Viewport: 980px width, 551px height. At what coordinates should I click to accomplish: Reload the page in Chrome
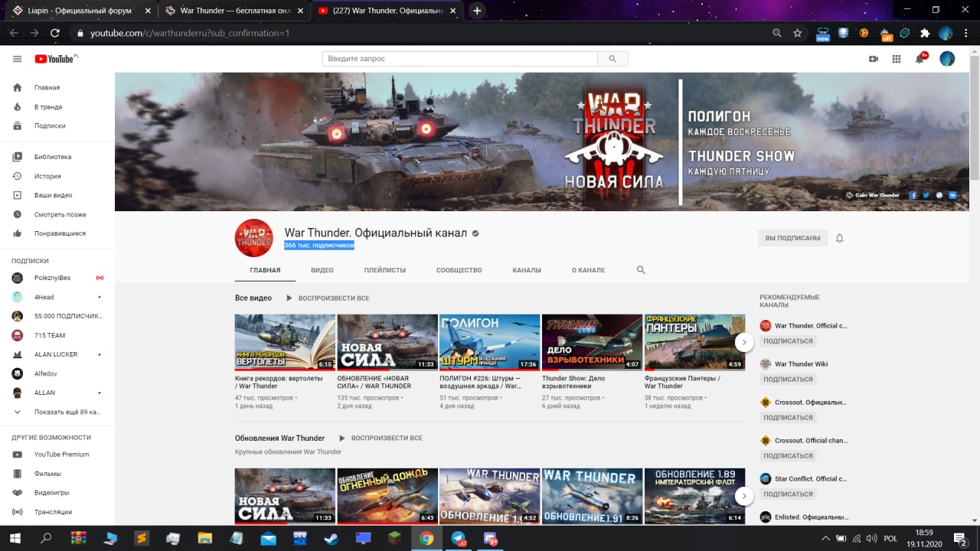(x=55, y=33)
